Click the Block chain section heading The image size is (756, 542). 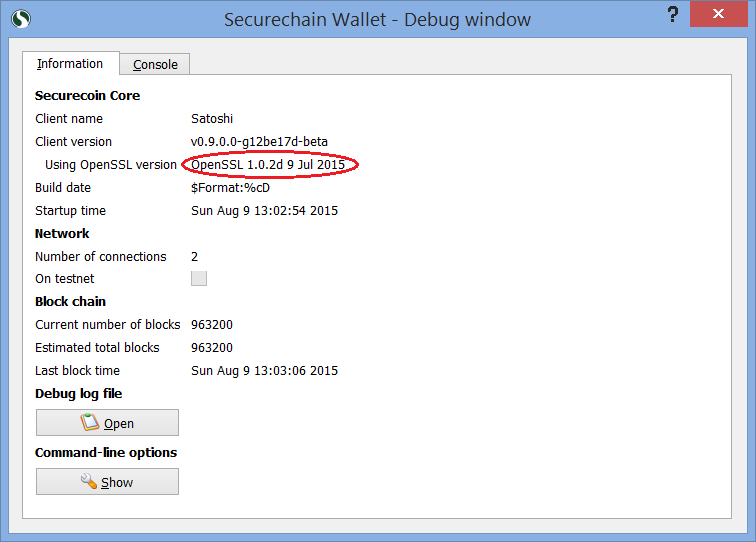click(71, 302)
